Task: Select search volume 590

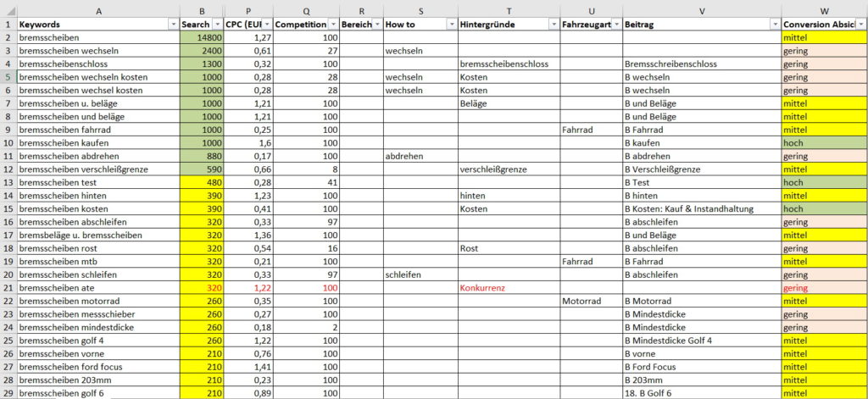Action: coord(202,169)
